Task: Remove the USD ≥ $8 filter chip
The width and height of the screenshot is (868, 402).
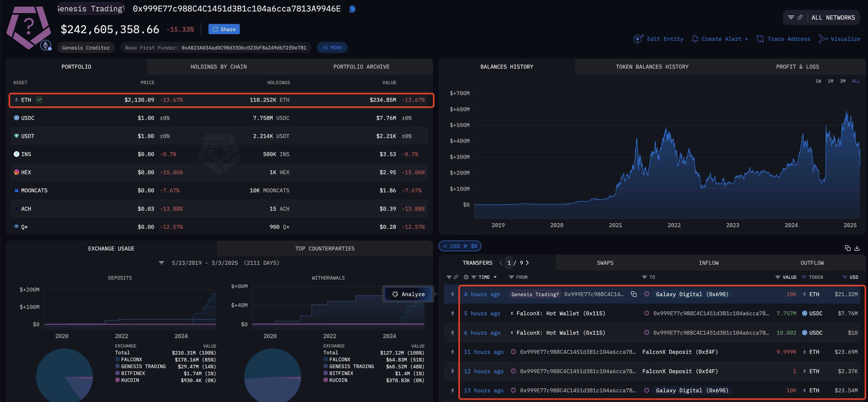Action: pyautogui.click(x=445, y=246)
